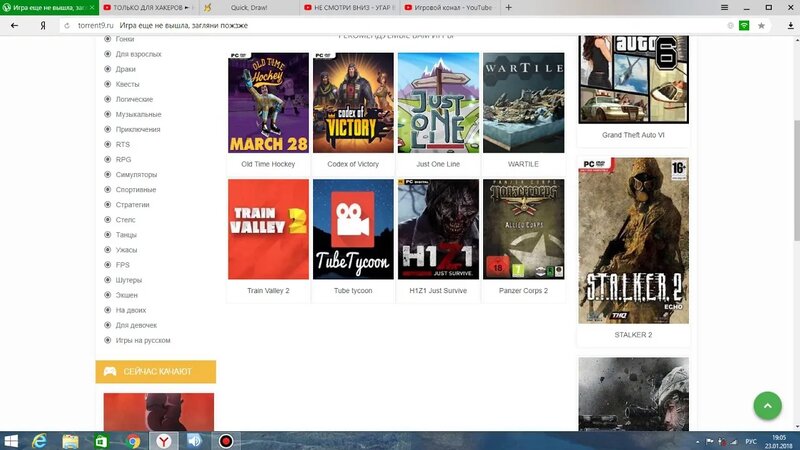Image resolution: width=800 pixels, height=450 pixels.
Task: Open the Windows Start menu
Action: 11,441
